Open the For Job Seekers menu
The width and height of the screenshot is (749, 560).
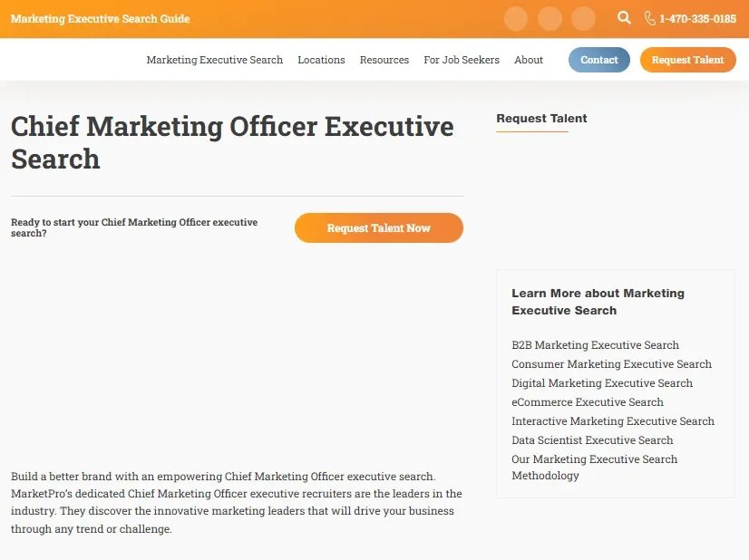click(462, 60)
